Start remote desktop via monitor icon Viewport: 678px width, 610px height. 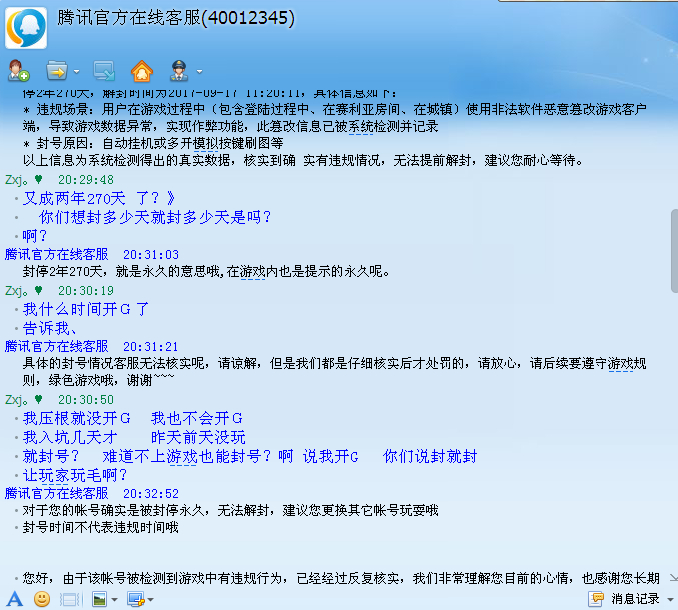[104, 71]
